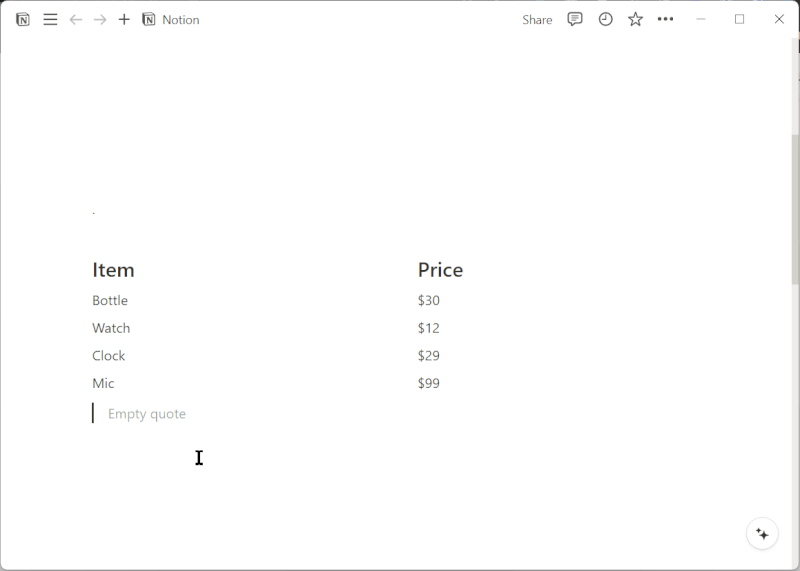Viewport: 800px width, 571px height.
Task: Open the hamburger sidebar menu
Action: tap(50, 19)
